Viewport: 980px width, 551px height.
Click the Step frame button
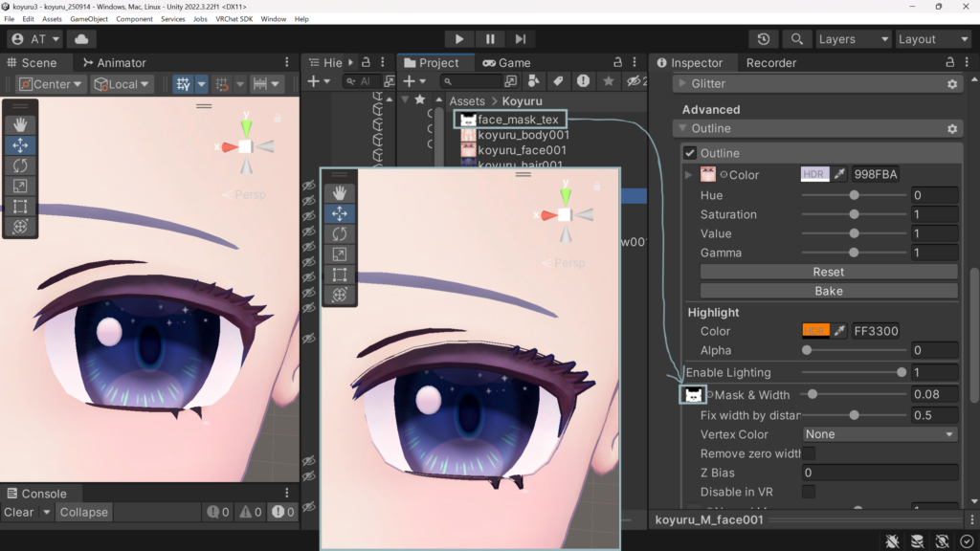[521, 38]
